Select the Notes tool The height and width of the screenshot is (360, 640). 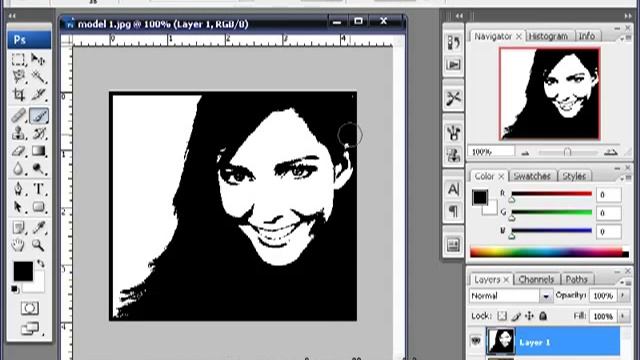[x=18, y=228]
